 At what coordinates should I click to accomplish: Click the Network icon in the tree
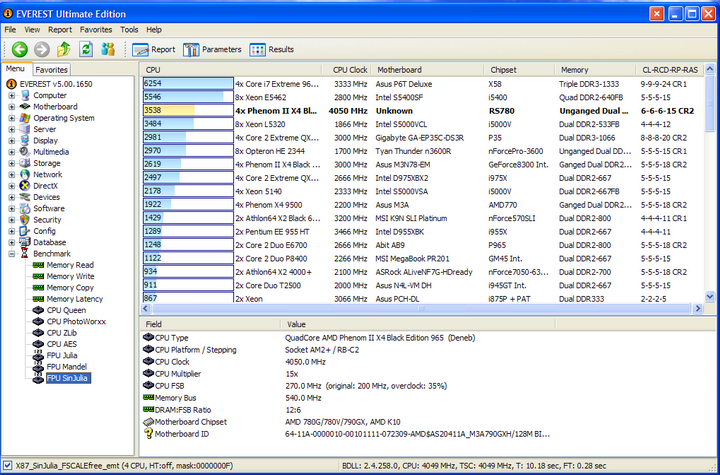click(25, 175)
